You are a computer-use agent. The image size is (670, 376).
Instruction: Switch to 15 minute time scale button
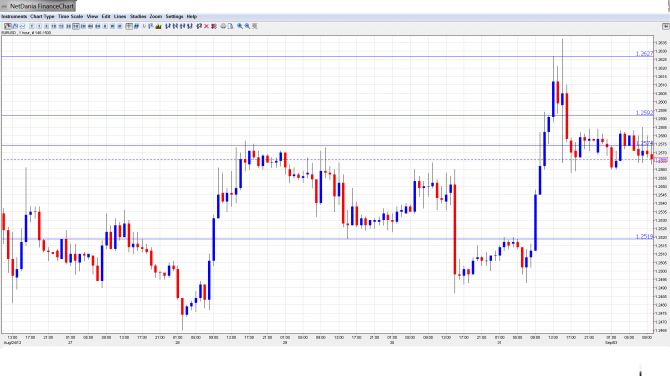click(x=61, y=26)
